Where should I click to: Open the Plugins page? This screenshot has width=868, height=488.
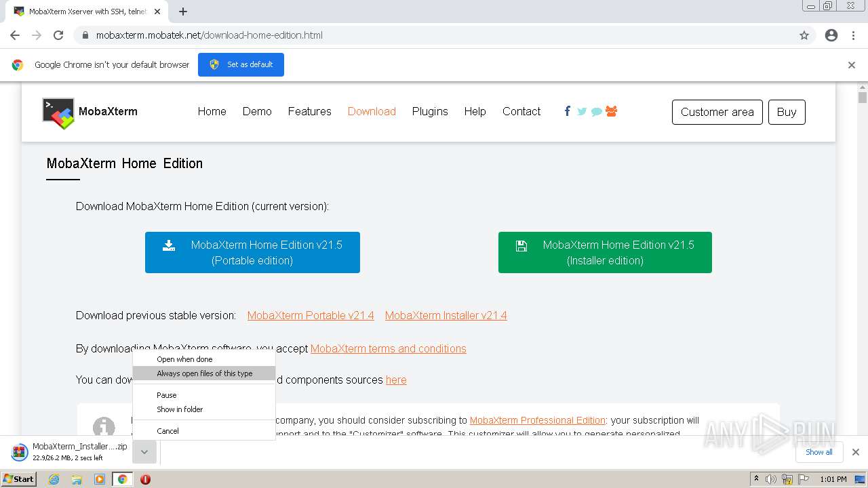(x=430, y=111)
